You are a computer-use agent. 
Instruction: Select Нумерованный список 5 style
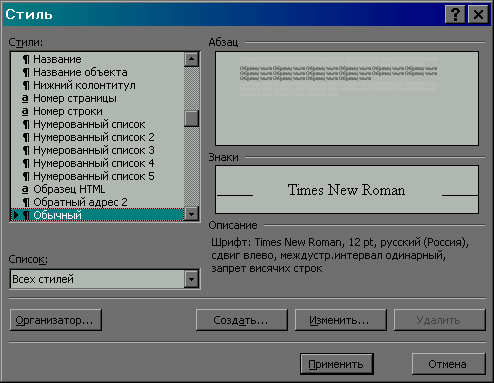click(x=97, y=176)
